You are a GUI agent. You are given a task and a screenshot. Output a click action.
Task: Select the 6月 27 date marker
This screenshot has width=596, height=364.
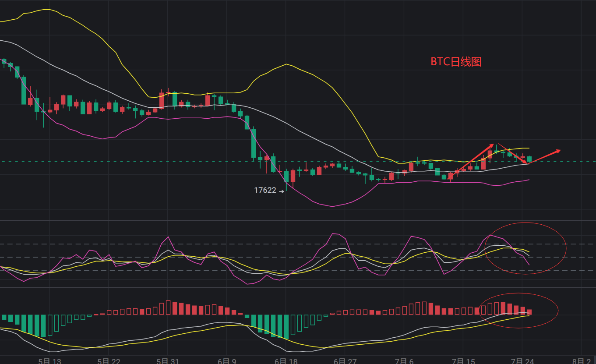pos(345,361)
